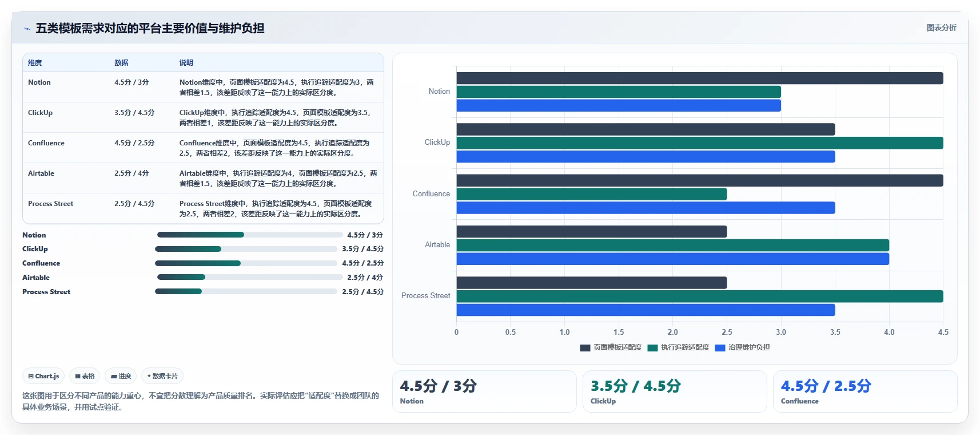This screenshot has height=435, width=980.
Task: Click the Process Street progress bar
Action: point(246,291)
